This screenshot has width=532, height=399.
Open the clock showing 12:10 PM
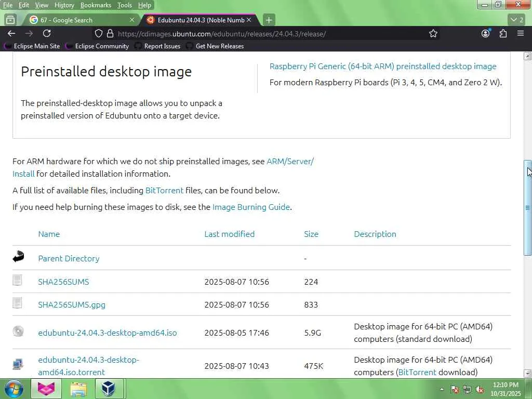506,389
